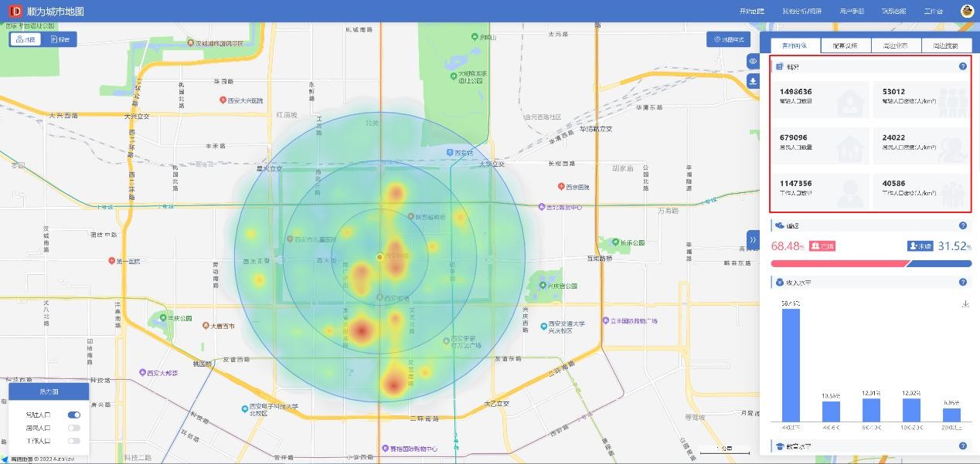Click the red ID logo icon
The height and width of the screenshot is (464, 980).
15,12
